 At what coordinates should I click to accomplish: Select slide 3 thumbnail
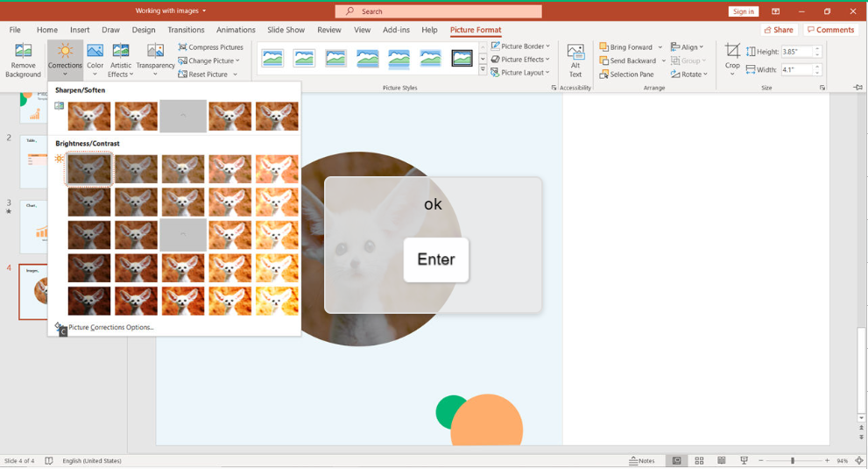[x=34, y=227]
